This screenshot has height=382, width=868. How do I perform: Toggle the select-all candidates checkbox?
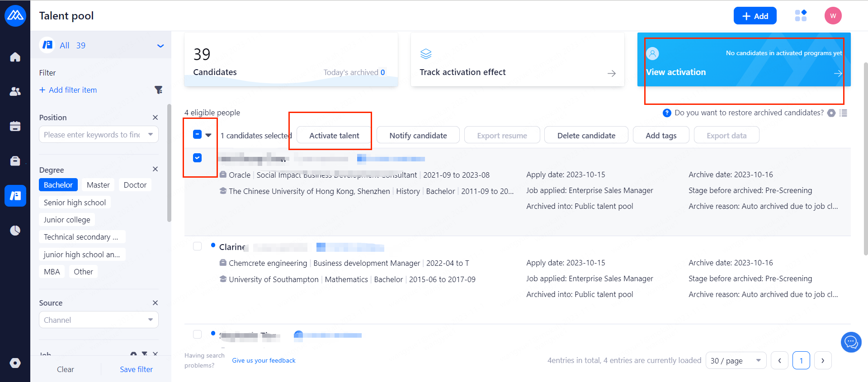[x=198, y=134]
